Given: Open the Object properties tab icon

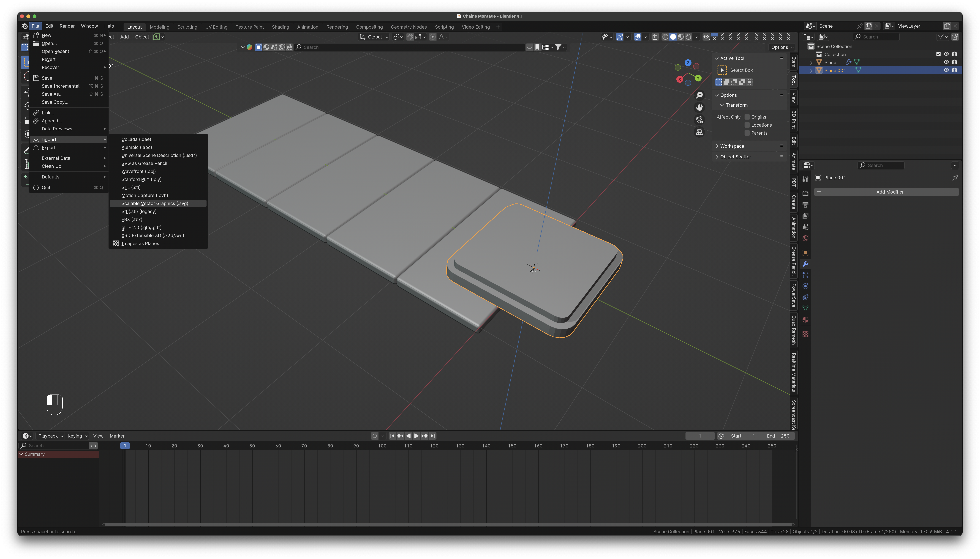Looking at the screenshot, I should point(805,253).
